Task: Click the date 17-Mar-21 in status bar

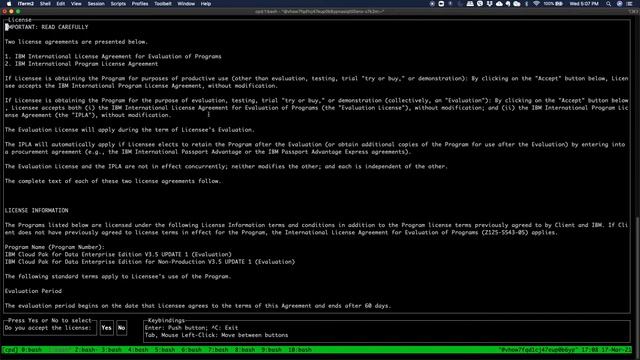Action: pyautogui.click(x=617, y=350)
